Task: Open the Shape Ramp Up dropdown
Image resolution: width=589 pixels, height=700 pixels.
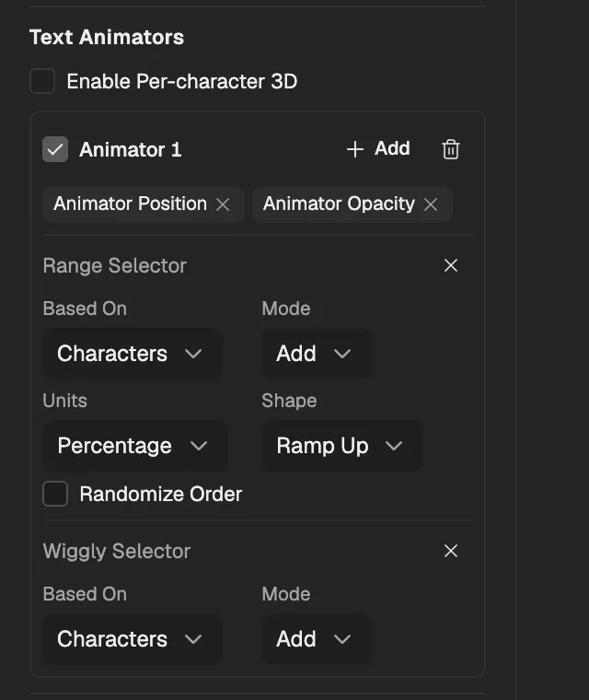Action: click(x=341, y=446)
